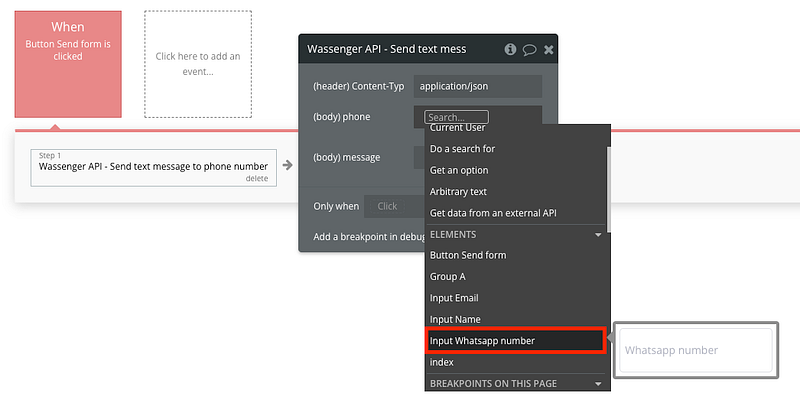Collapse the ELEMENTS section arrow
The height and width of the screenshot is (419, 800).
click(598, 234)
